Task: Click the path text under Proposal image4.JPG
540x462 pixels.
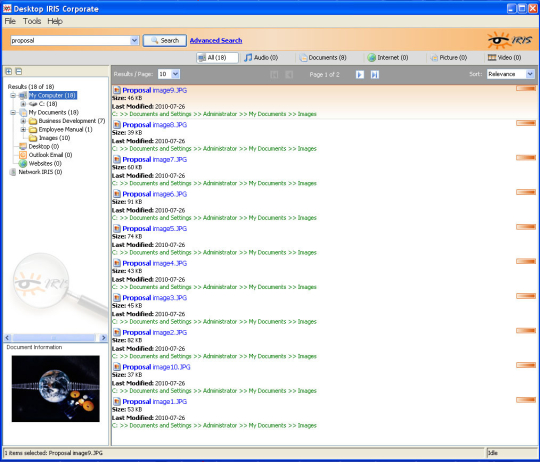Action: 214,287
